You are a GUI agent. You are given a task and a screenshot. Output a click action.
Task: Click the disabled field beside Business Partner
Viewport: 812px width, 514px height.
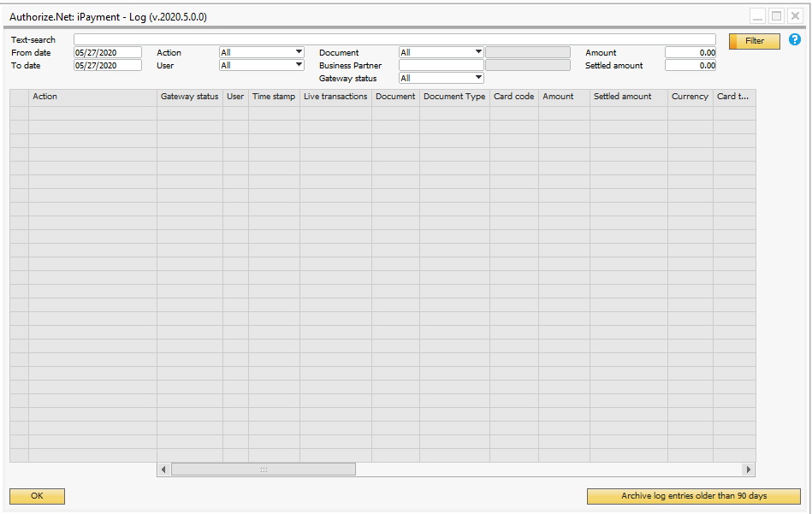click(x=528, y=65)
